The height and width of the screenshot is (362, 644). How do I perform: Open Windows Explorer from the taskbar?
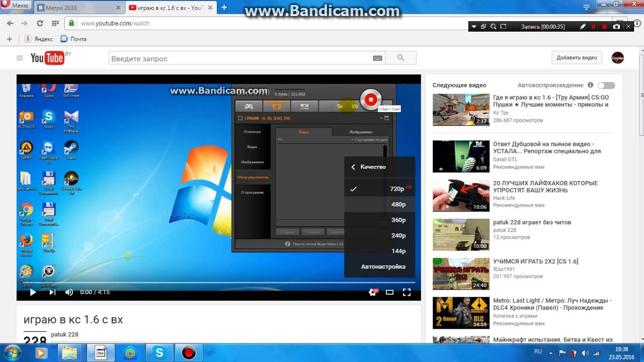(x=70, y=352)
